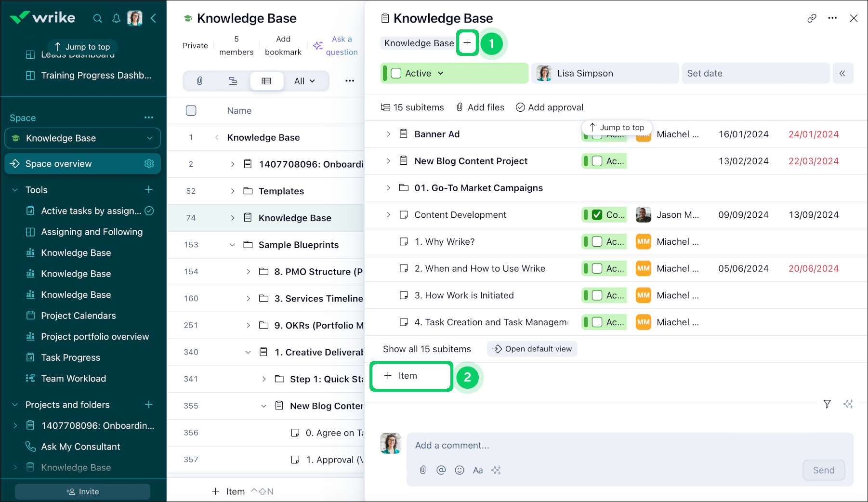
Task: Add location with plus next to Knowledge Base tag
Action: click(467, 43)
